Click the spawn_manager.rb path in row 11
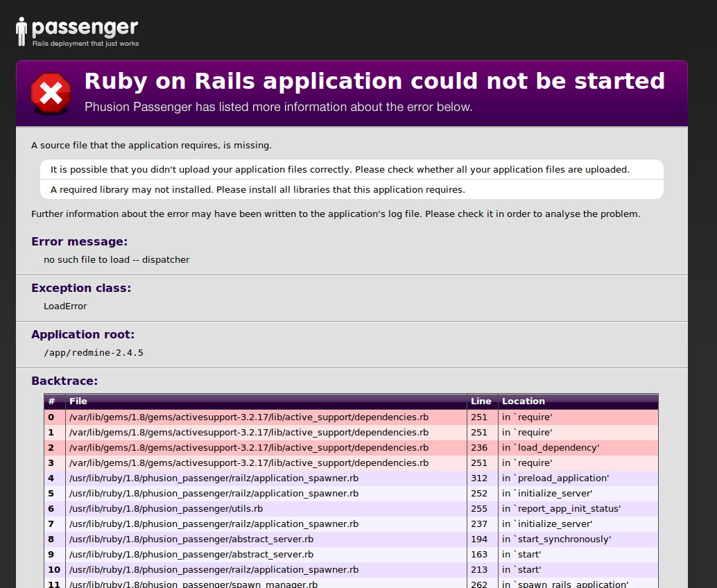717x588 pixels. [193, 584]
